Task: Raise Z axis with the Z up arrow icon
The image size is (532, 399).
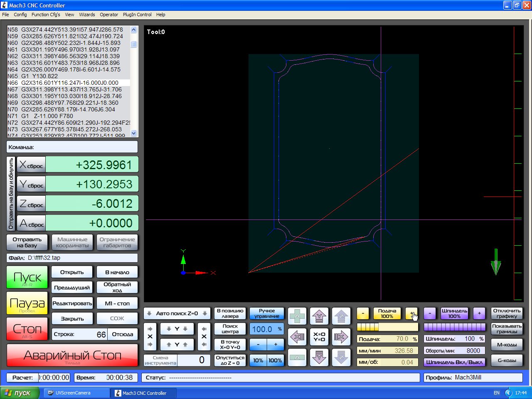Action: (x=341, y=317)
